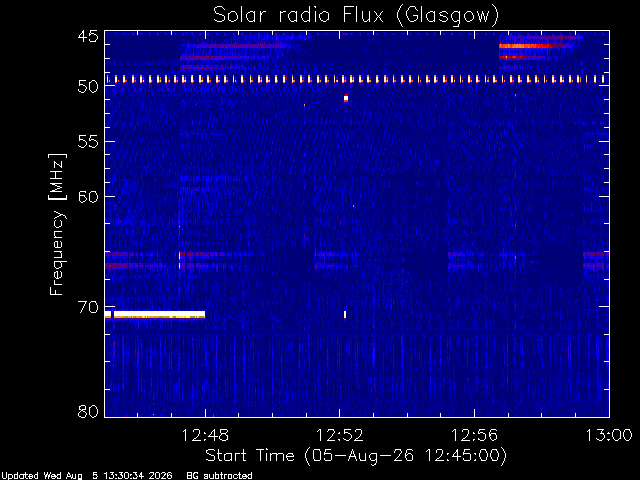Image resolution: width=640 pixels, height=480 pixels.
Task: Click the 12:52 time axis label
Action: coord(340,435)
